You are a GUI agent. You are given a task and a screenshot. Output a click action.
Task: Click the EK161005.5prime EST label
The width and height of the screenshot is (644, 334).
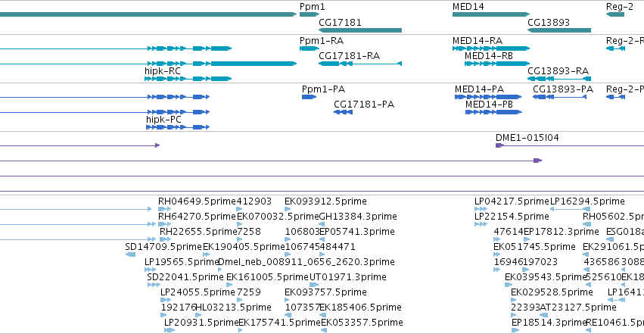coord(267,277)
